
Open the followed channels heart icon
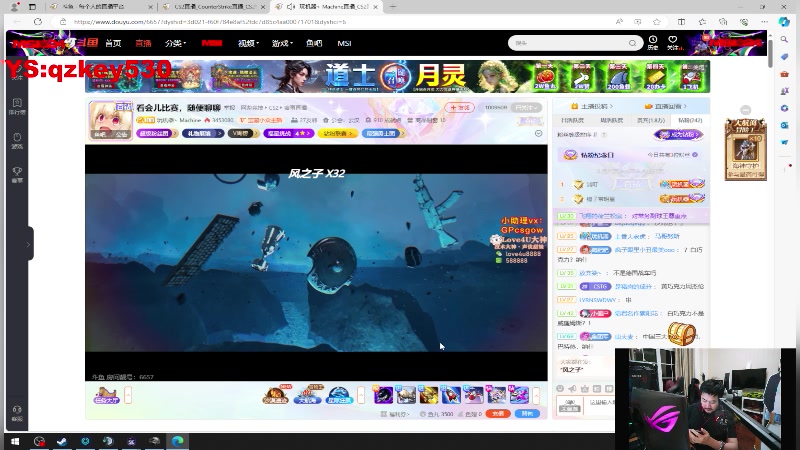(x=673, y=42)
